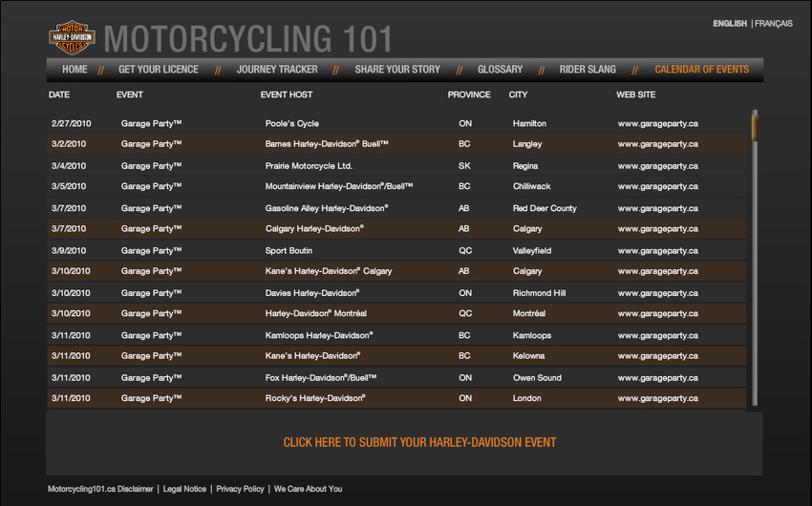This screenshot has width=812, height=506.
Task: Click the Harley-Davidson logo
Action: [x=72, y=37]
